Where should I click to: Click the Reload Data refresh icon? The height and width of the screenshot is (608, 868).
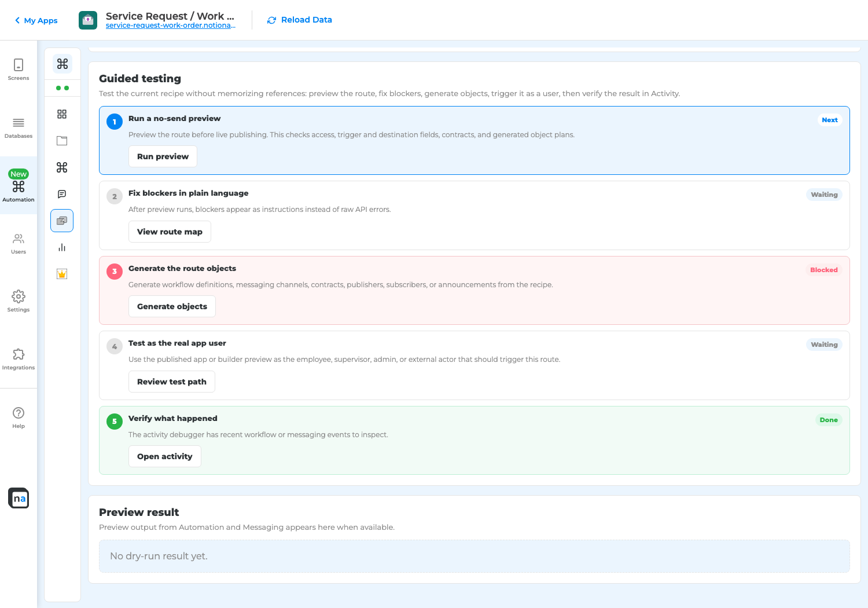tap(271, 20)
